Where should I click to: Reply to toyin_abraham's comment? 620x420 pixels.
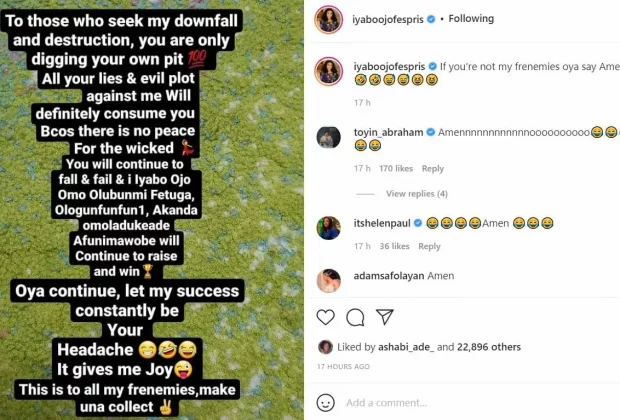point(433,169)
